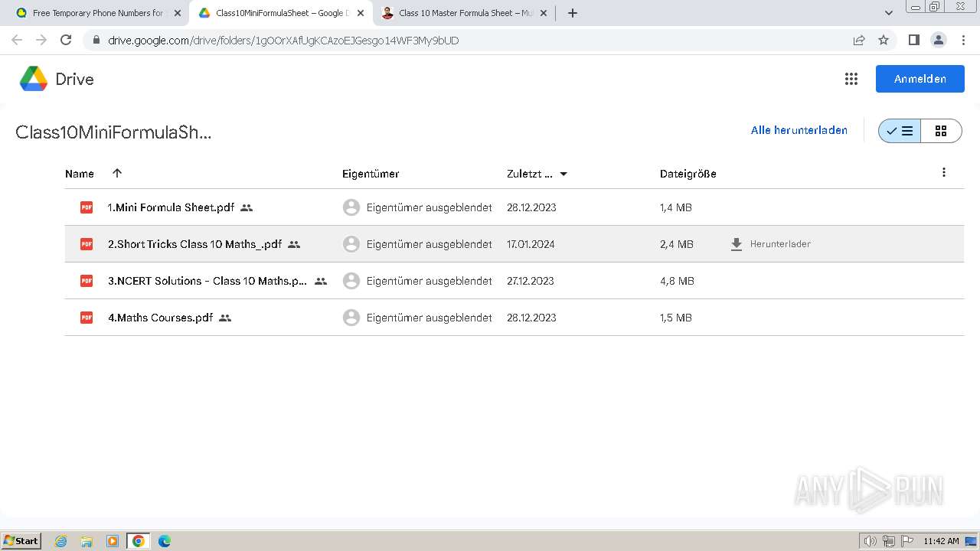This screenshot has height=551, width=980.
Task: Click the Eigentümer column header
Action: coord(371,174)
